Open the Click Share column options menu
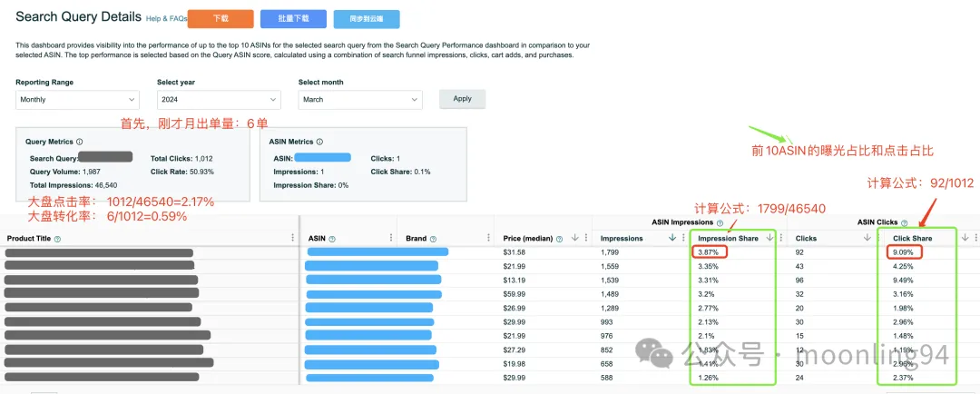The image size is (980, 394). pyautogui.click(x=975, y=238)
